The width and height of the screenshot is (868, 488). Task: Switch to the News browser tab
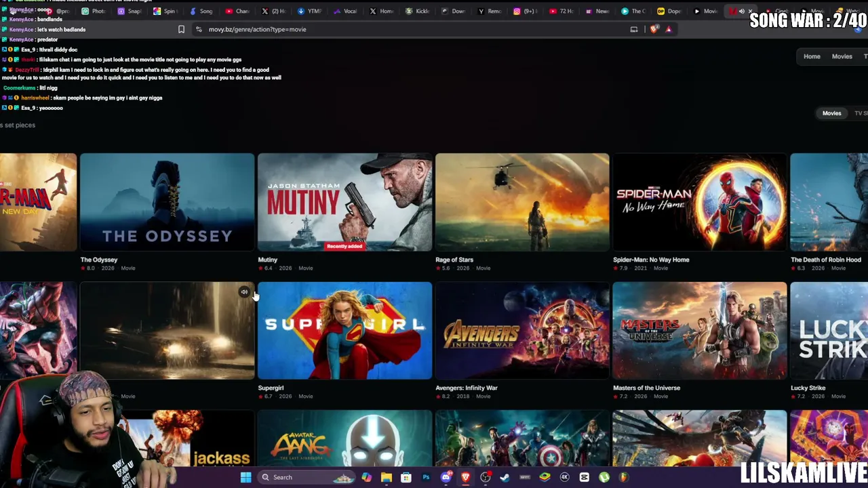[x=597, y=11]
